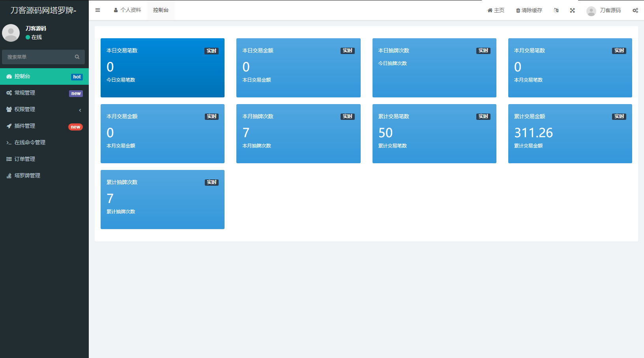This screenshot has width=644, height=358.
Task: Select the 插件管理 rocket icon
Action: [9, 126]
